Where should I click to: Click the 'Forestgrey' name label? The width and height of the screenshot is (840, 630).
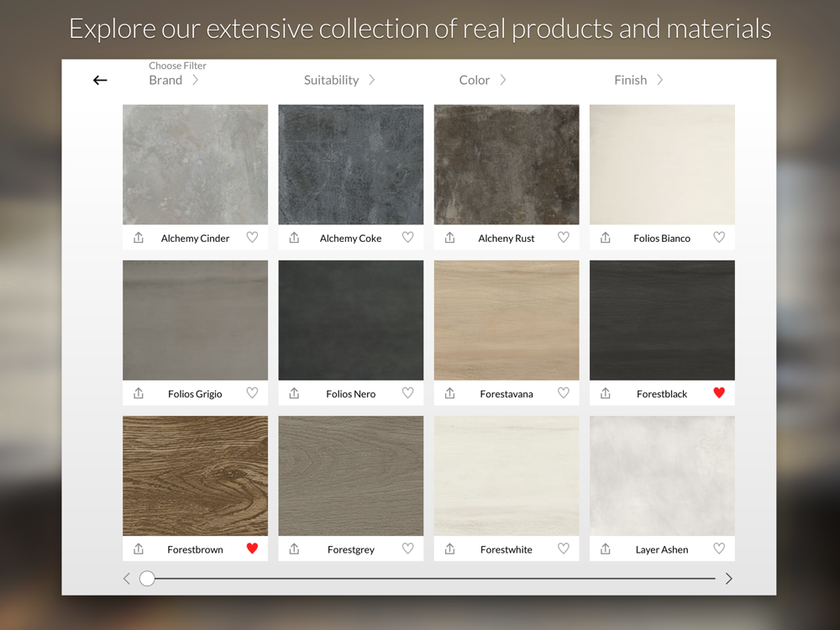pyautogui.click(x=351, y=549)
